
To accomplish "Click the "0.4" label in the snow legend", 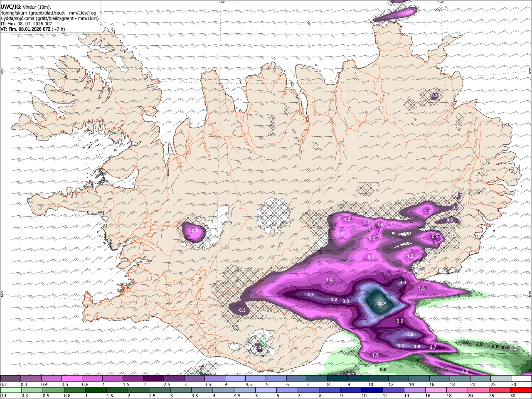I will click(x=44, y=384).
